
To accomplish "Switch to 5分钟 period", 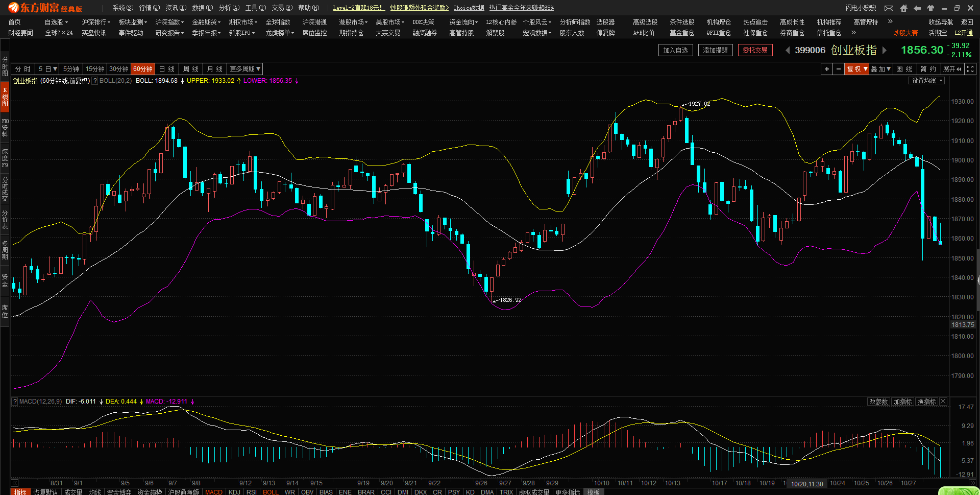I will (71, 69).
